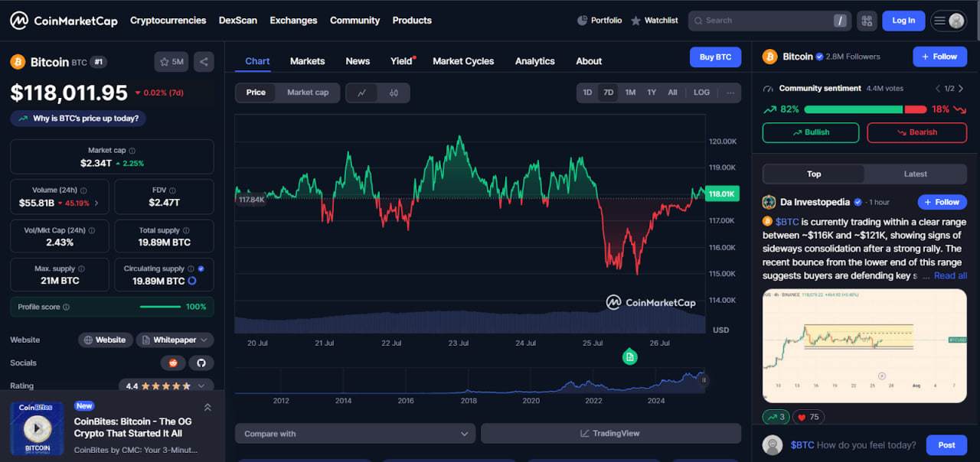980x462 pixels.
Task: Open the Yield tab
Action: (401, 61)
